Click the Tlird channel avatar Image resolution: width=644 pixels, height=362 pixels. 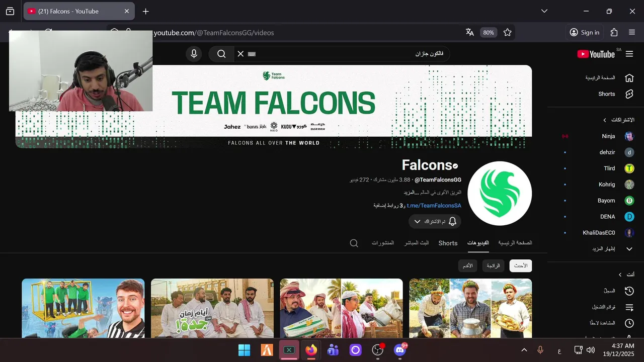629,168
